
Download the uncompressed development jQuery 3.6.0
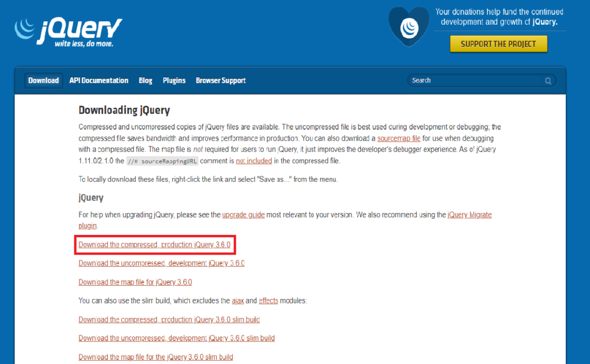click(161, 263)
